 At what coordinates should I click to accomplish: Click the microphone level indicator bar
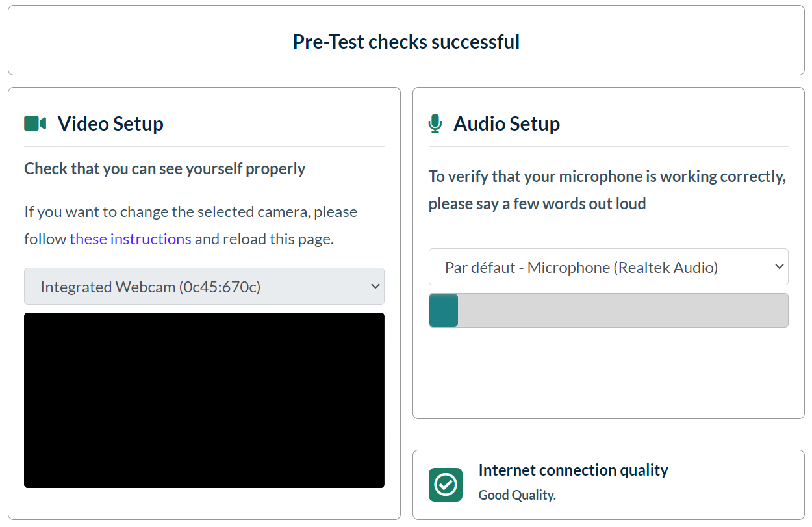click(x=608, y=310)
